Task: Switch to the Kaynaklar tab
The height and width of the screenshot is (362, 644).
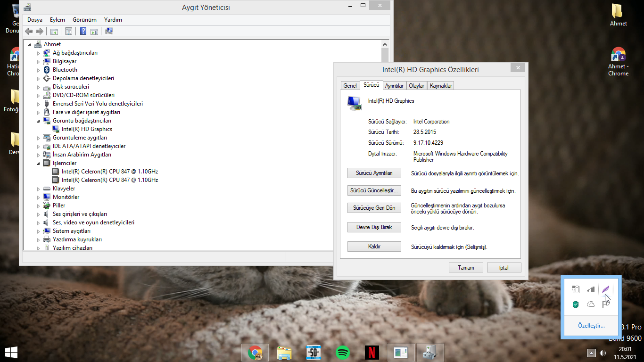Action: 441,86
